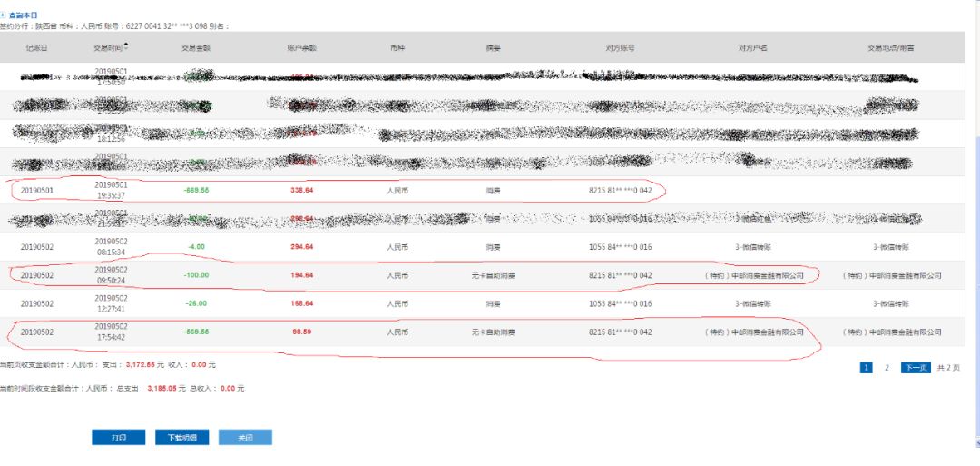Open page 2 of results
This screenshot has width=980, height=466.
[887, 368]
